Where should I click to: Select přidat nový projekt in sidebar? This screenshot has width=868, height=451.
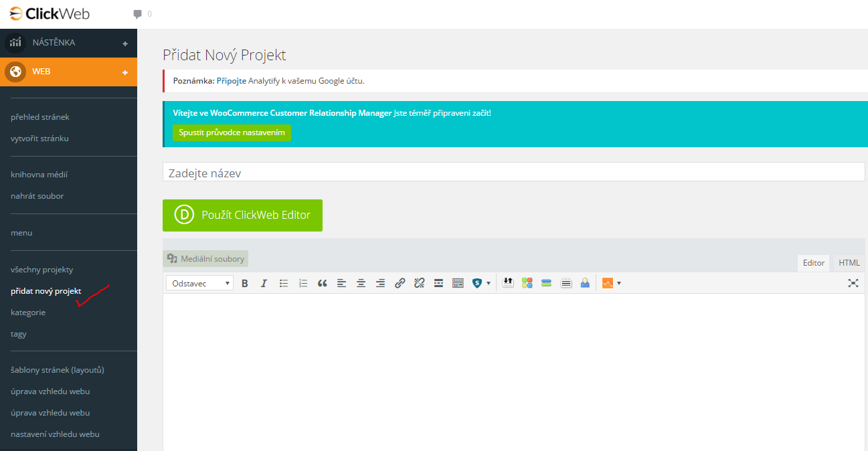tap(46, 291)
